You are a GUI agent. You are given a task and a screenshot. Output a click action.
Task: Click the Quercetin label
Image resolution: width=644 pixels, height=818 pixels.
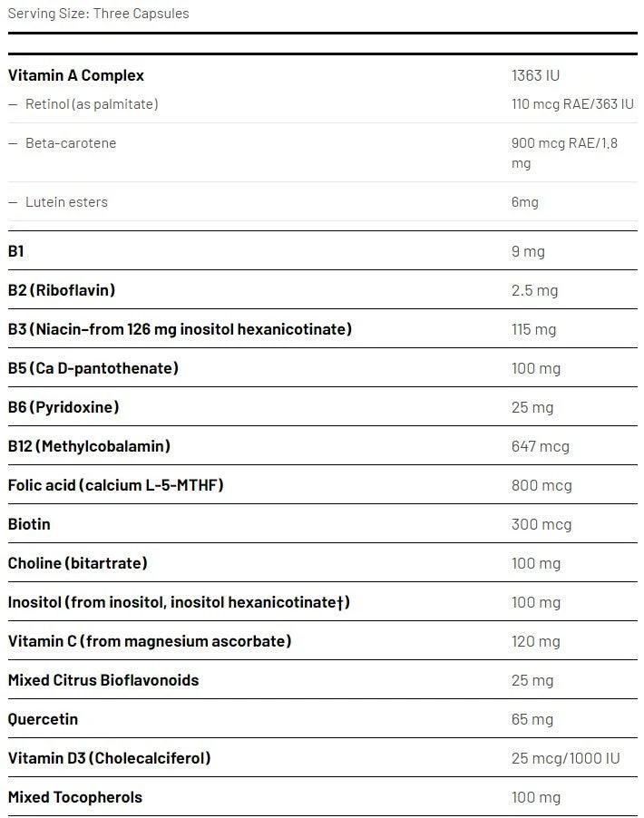[x=43, y=719]
